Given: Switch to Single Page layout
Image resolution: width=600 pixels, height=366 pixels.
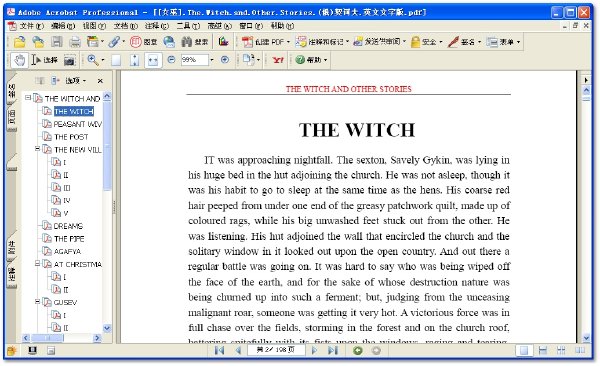Looking at the screenshot, I should (x=524, y=350).
